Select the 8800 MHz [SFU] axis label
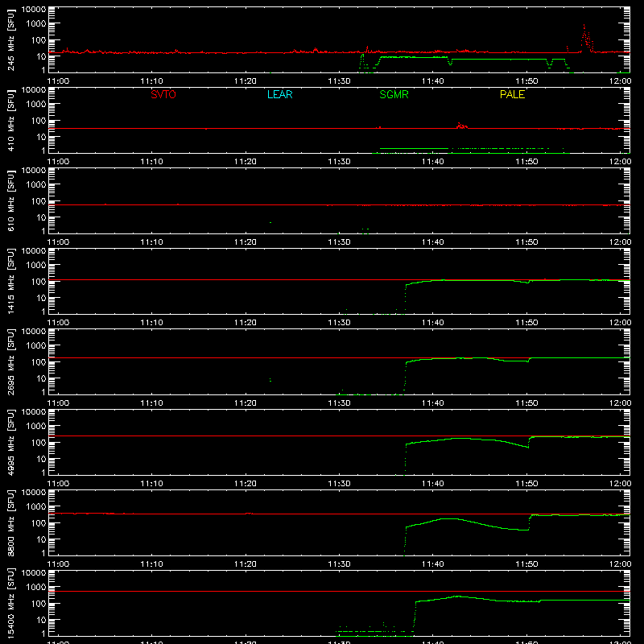Screen dimensions: 644x644 (x=11, y=522)
